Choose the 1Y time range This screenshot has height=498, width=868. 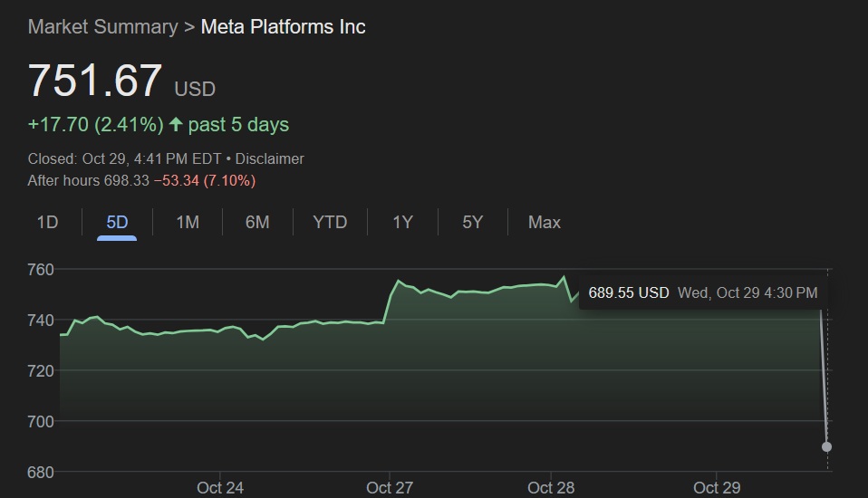[x=402, y=222]
